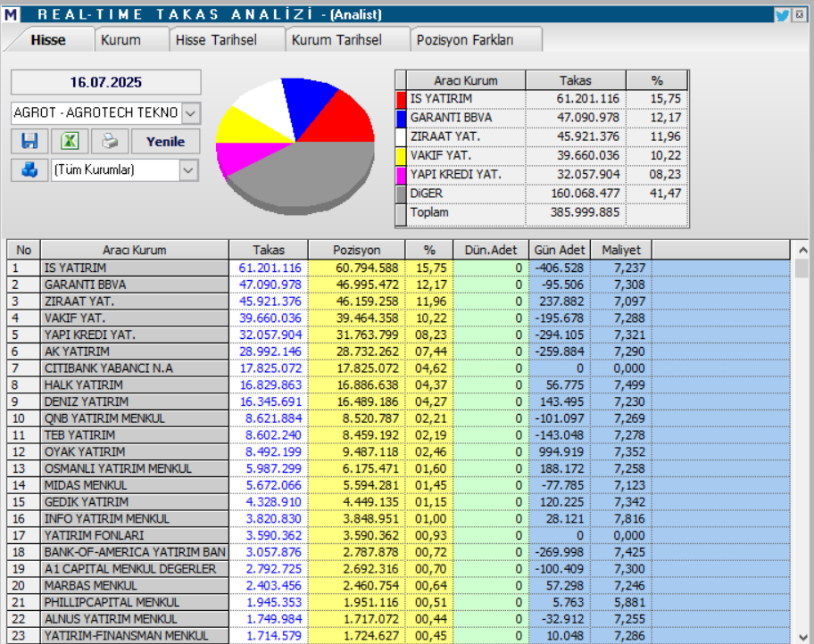This screenshot has height=644, width=814.
Task: Select the A1 CAPITAL MENKUL DEGERLER row
Action: pos(398,569)
